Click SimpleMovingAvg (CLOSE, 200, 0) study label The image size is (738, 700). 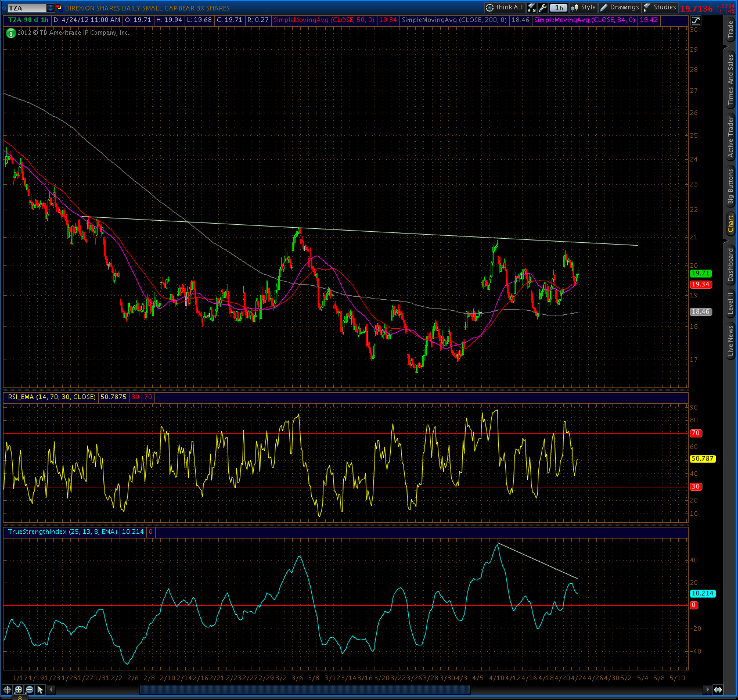click(x=455, y=20)
